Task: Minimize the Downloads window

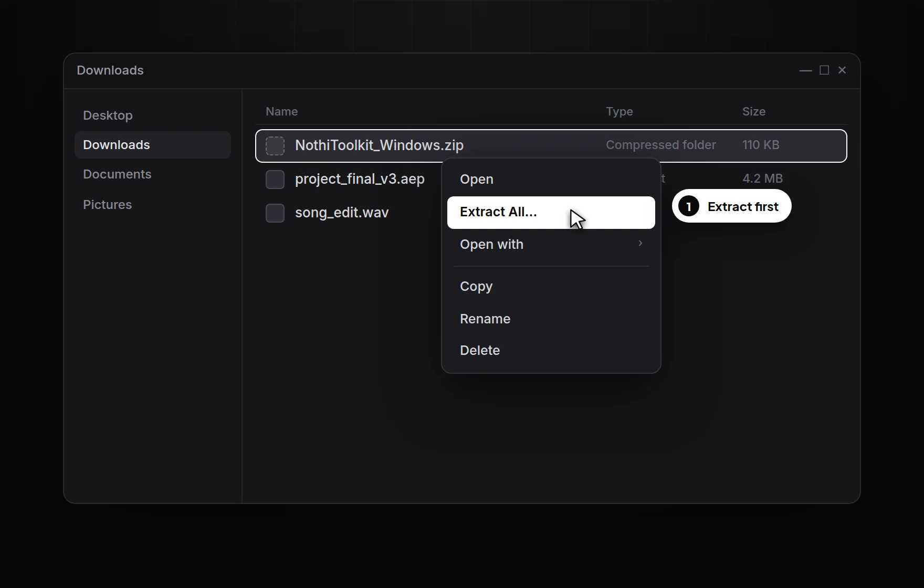Action: (805, 70)
